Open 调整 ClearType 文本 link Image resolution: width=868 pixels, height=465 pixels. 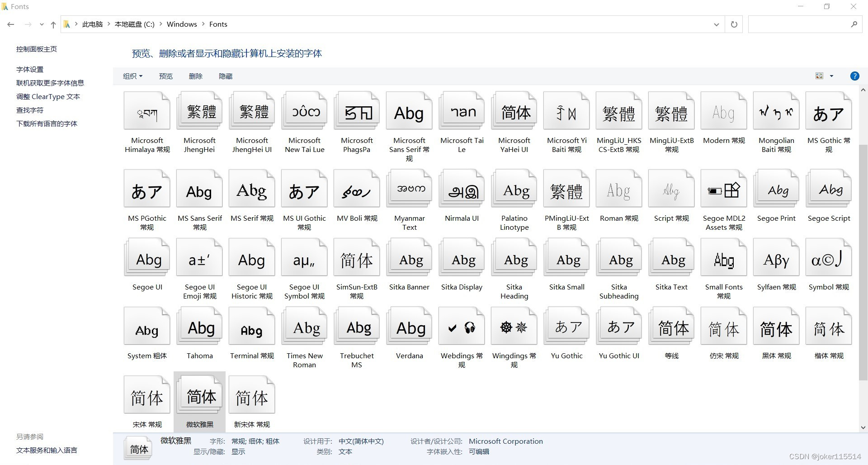48,97
